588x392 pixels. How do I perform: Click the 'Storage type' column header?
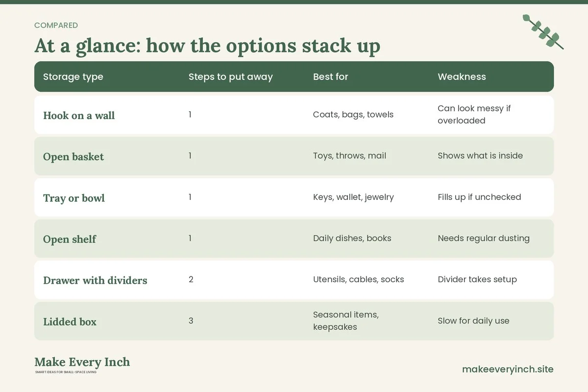pos(73,76)
